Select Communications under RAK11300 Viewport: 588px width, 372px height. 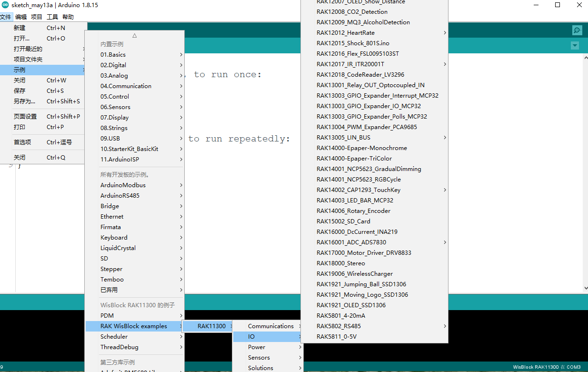[x=268, y=326]
